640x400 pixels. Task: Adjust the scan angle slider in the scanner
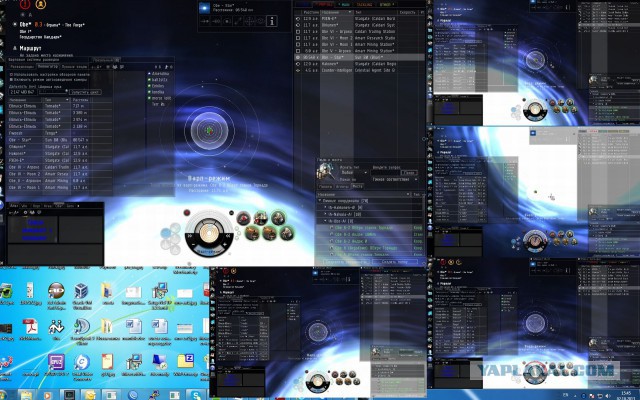click(x=53, y=92)
